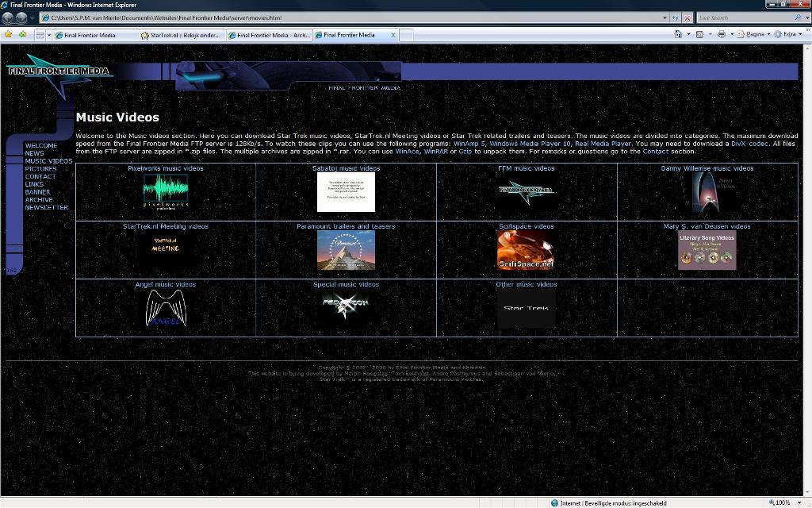This screenshot has height=508, width=812.
Task: Open the Star Trek Other music videos thumbnail
Action: coord(527,308)
